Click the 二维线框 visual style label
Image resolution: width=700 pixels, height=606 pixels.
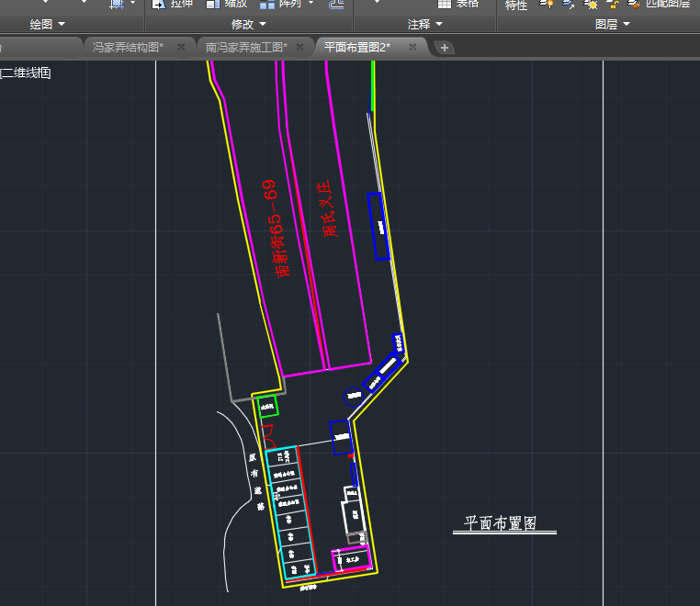click(x=26, y=73)
